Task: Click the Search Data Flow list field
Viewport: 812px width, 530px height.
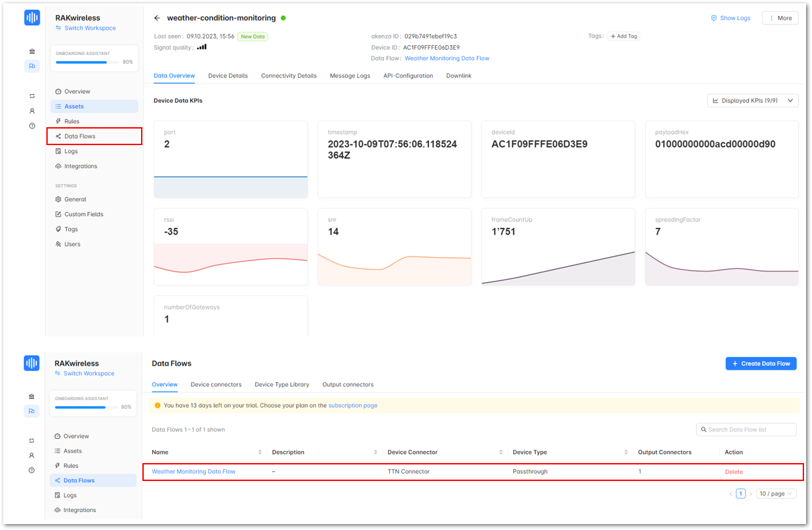Action: pyautogui.click(x=746, y=429)
